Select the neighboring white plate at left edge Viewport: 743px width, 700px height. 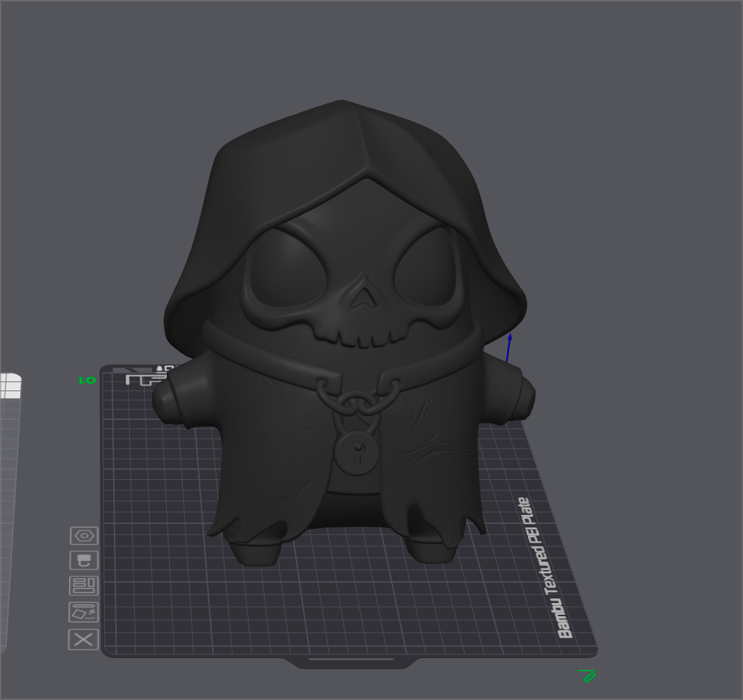[10, 512]
